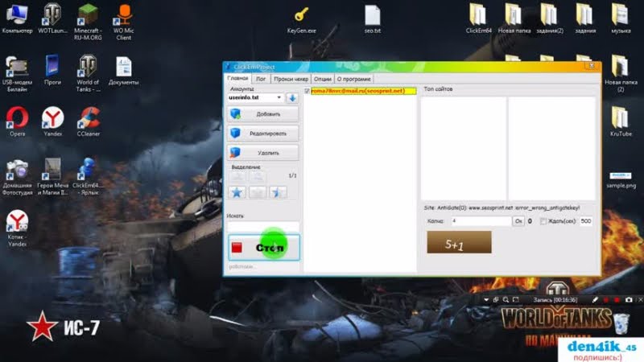Image resolution: width=644 pixels, height=362 pixels.
Task: Open the Герои Меча и Магии shortcut
Action: coord(52,177)
